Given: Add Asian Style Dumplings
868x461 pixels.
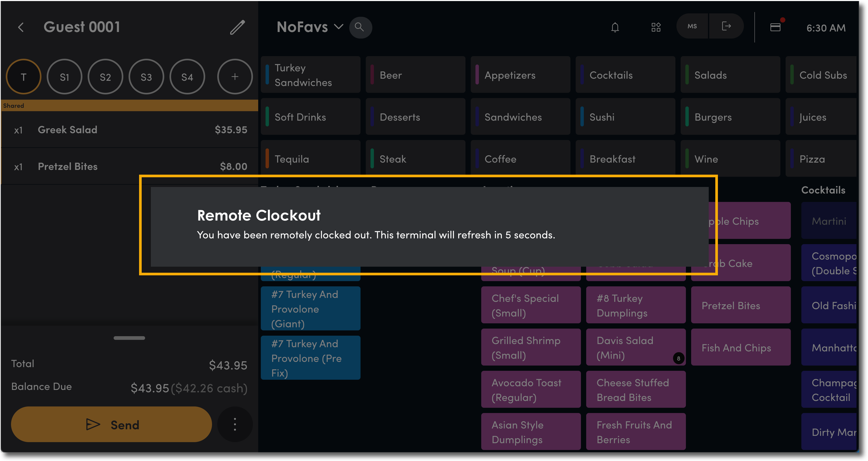Looking at the screenshot, I should pyautogui.click(x=531, y=432).
